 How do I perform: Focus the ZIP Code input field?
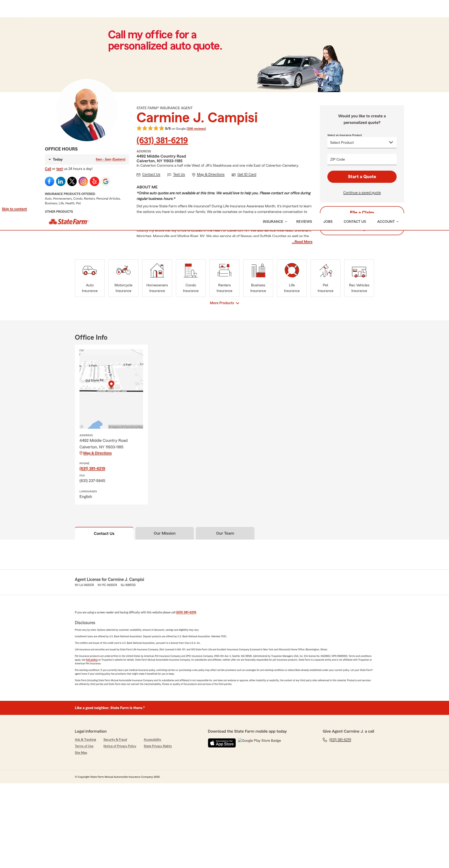point(362,159)
